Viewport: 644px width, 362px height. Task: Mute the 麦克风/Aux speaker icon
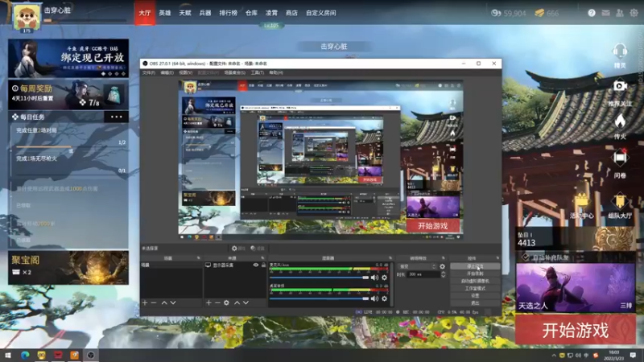pyautogui.click(x=374, y=278)
